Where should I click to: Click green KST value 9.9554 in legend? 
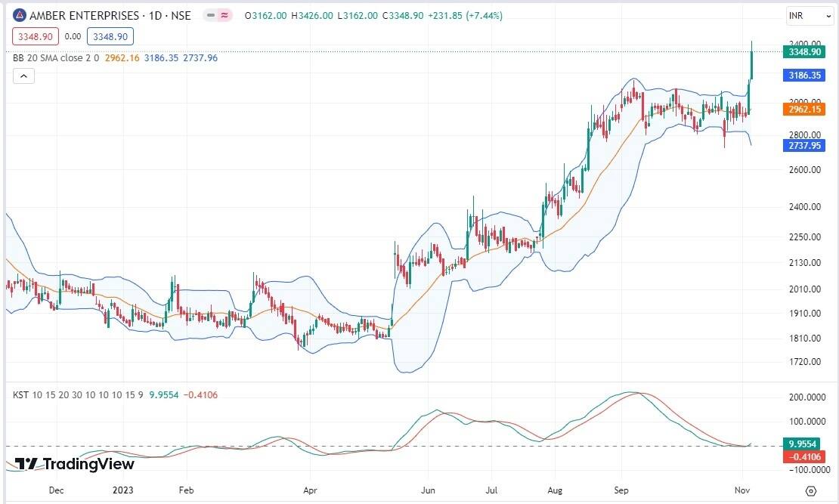click(x=164, y=395)
